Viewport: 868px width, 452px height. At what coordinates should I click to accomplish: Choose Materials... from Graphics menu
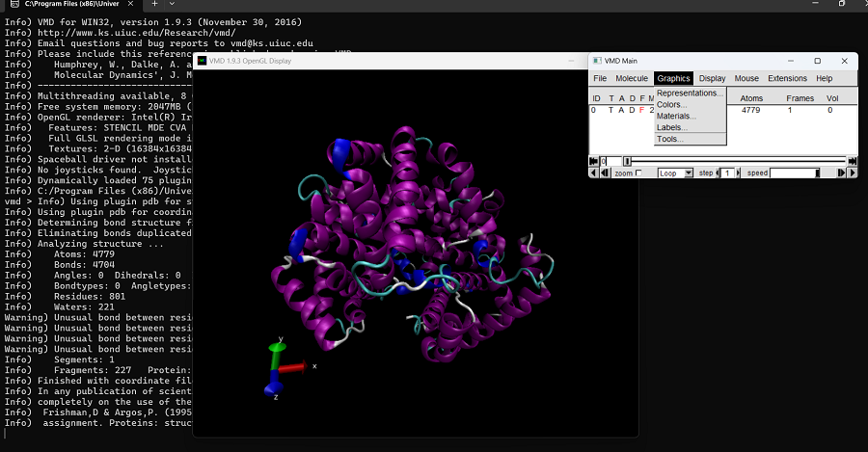[x=690, y=117]
